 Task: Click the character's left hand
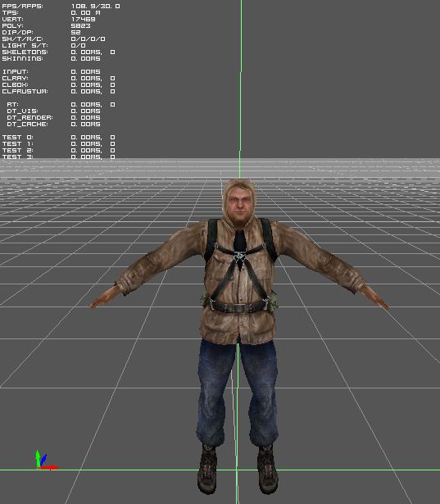click(x=374, y=298)
